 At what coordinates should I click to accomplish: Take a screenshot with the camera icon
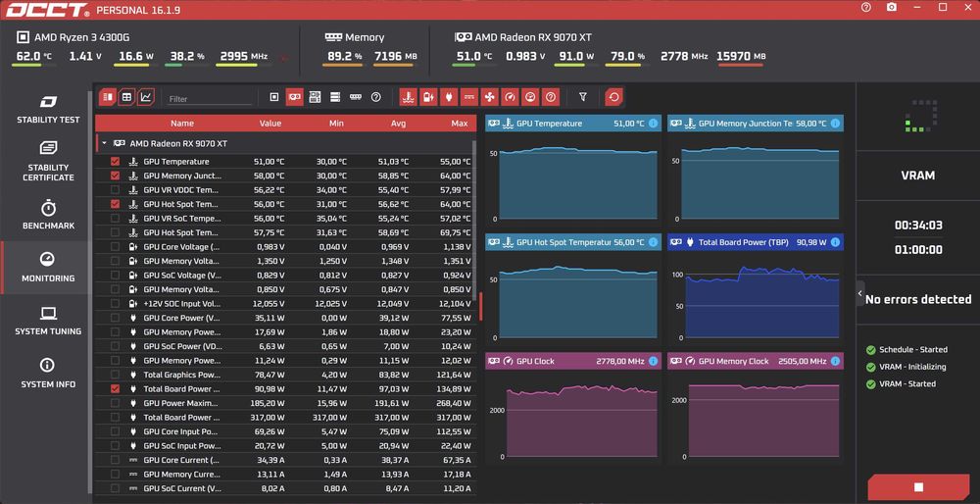tap(891, 8)
